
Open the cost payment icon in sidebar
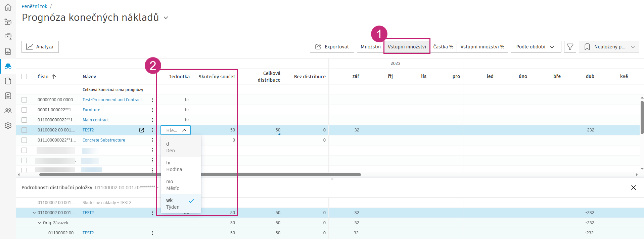(x=8, y=37)
